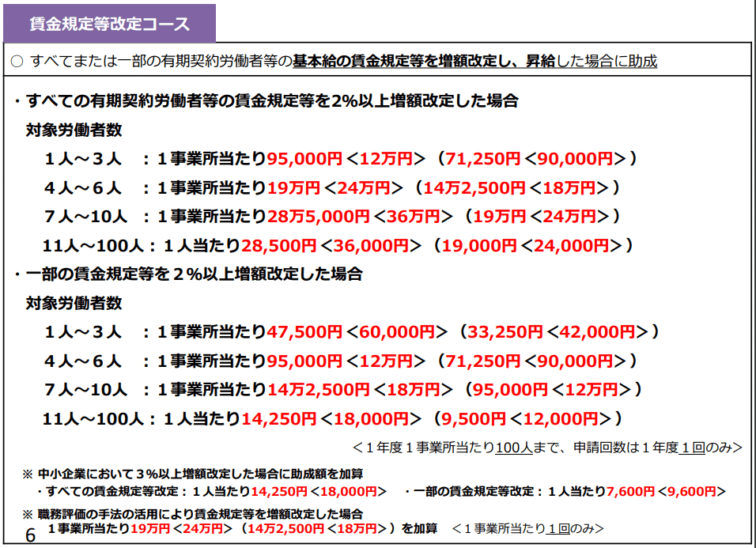Click 対象労働者数 under the 一部の賃金規定等 heading

pyautogui.click(x=74, y=303)
